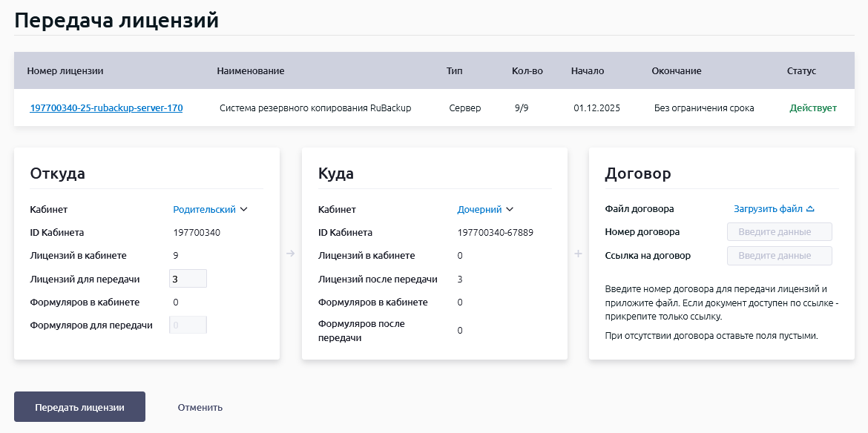868x433 pixels.
Task: Click the Статус column header
Action: point(801,71)
